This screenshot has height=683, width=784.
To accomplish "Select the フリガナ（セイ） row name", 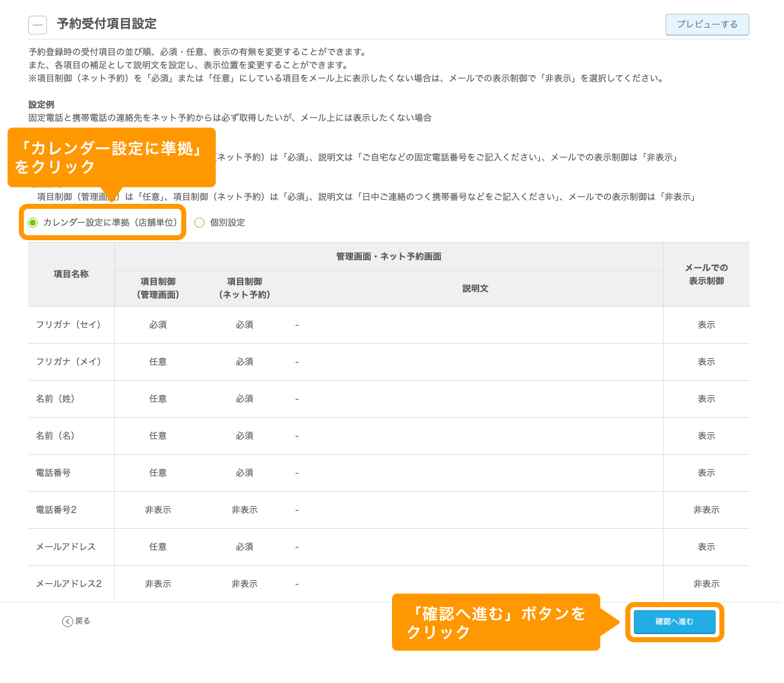I will [x=68, y=325].
